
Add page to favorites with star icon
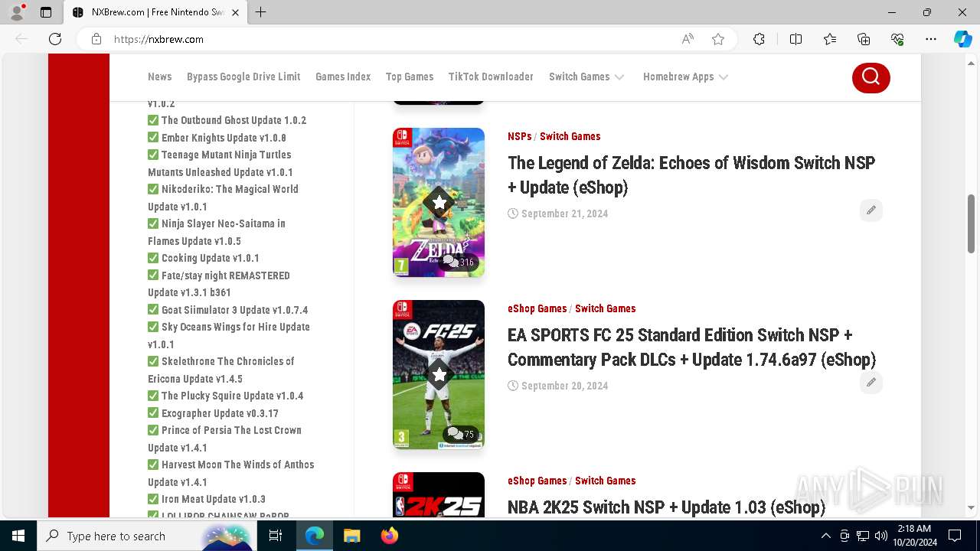(x=717, y=39)
